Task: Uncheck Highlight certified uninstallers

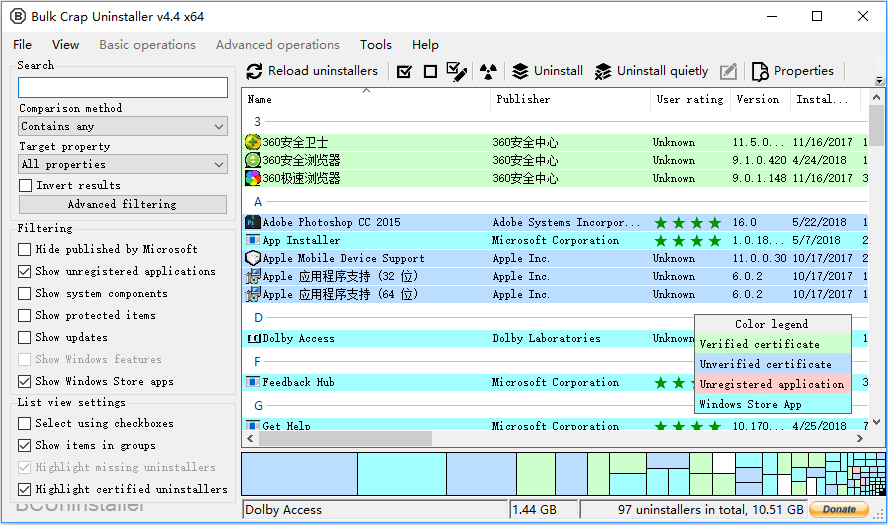Action: (x=24, y=489)
